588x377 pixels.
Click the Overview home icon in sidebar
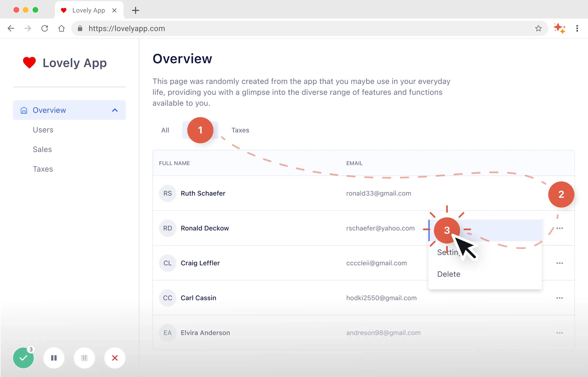click(24, 110)
